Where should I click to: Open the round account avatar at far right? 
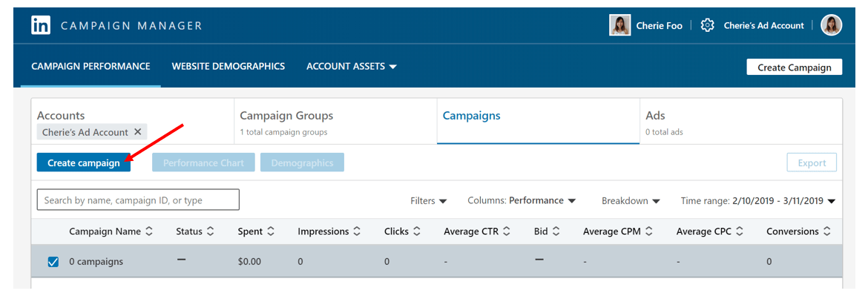tap(831, 25)
